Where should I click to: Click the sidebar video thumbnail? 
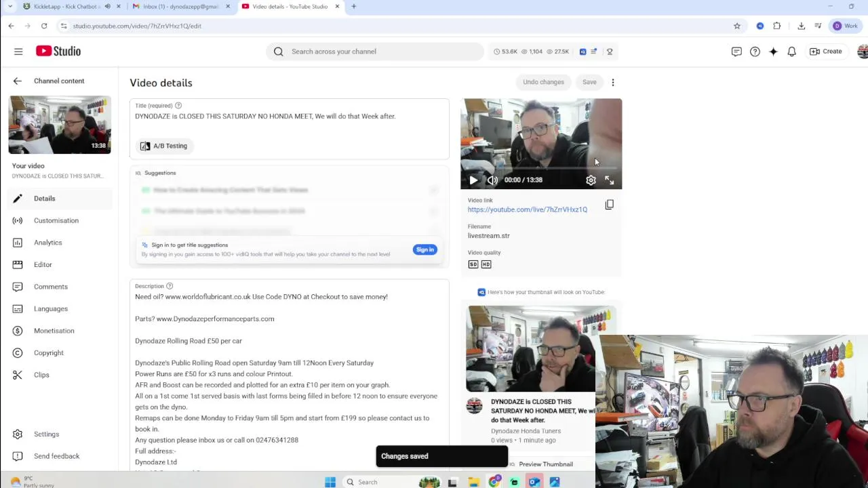tap(60, 125)
